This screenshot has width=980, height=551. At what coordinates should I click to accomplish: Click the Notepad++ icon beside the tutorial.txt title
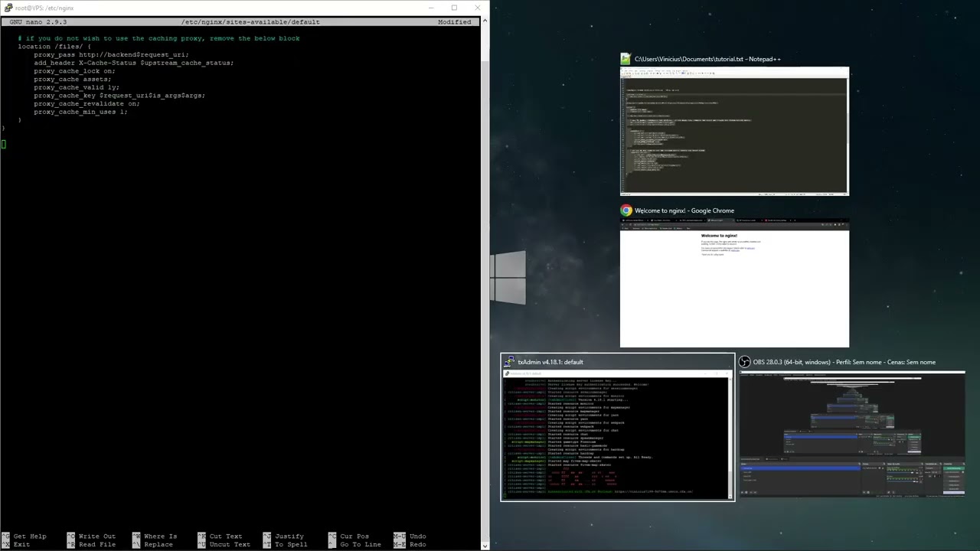click(626, 59)
